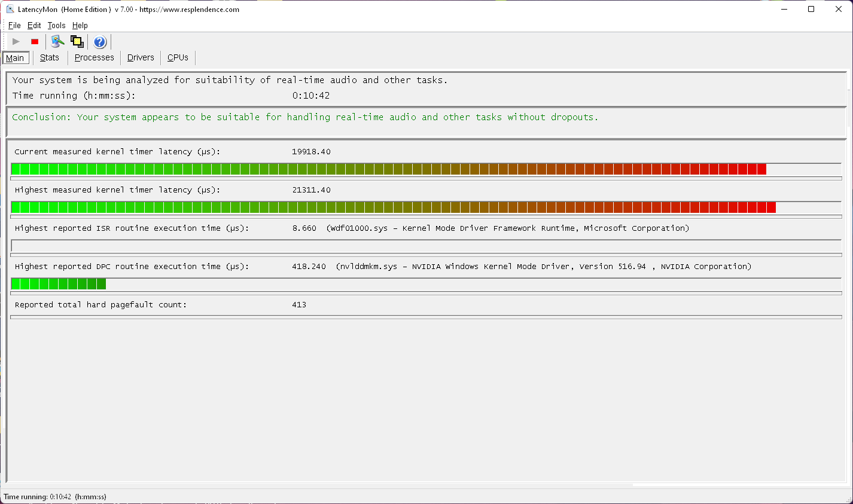Click the 'Reported total hard pagefault count' label
853x504 pixels.
pyautogui.click(x=100, y=305)
